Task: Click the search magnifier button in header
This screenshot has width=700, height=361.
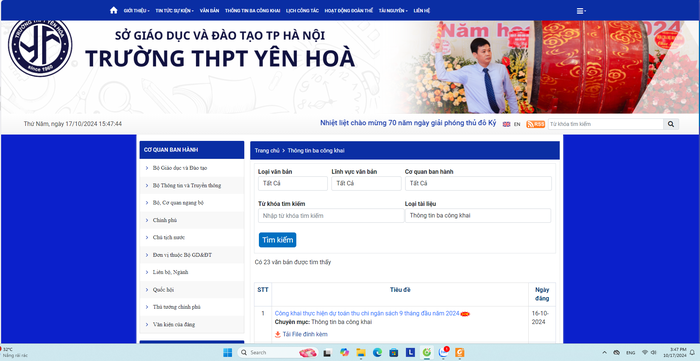Action: [671, 124]
